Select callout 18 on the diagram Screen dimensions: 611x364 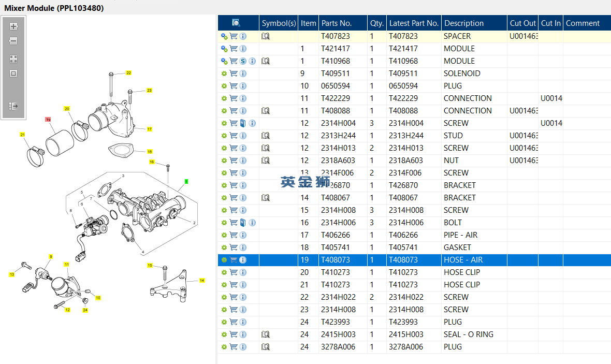pyautogui.click(x=150, y=152)
